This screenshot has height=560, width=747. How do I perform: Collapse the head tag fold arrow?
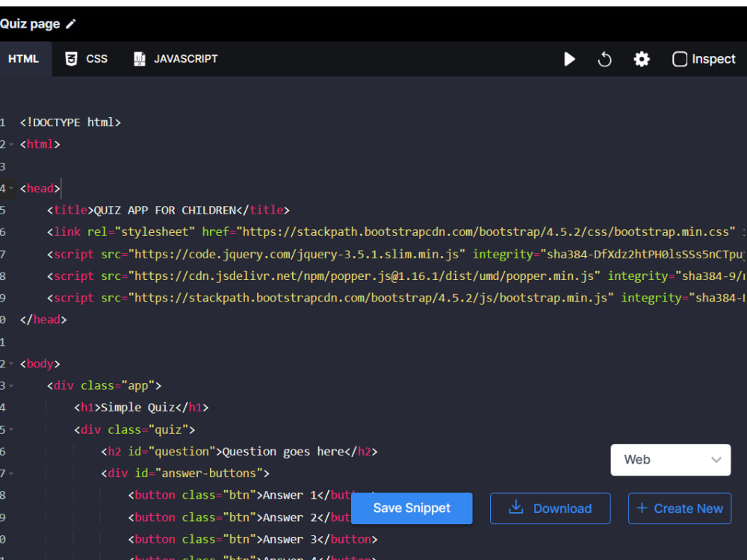click(x=11, y=188)
